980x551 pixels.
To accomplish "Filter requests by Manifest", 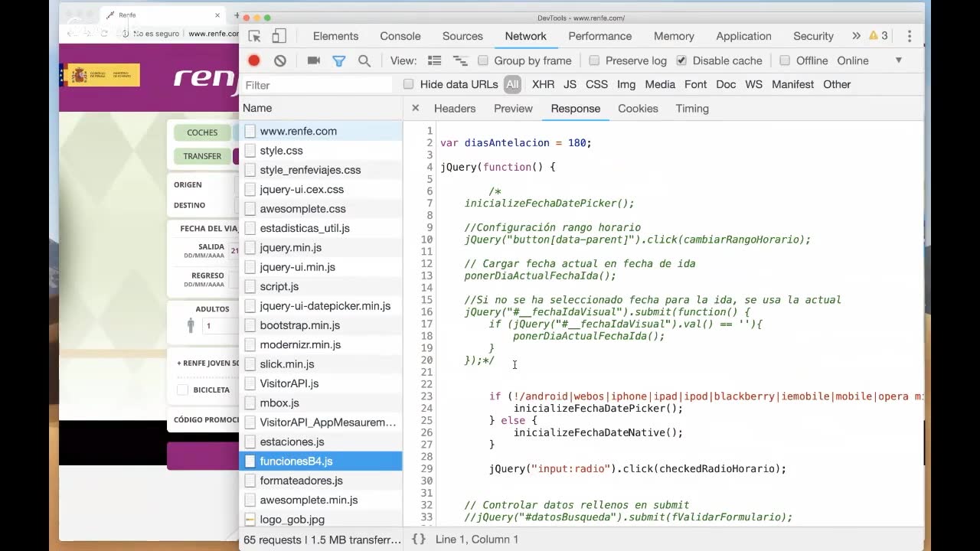I will [x=792, y=84].
